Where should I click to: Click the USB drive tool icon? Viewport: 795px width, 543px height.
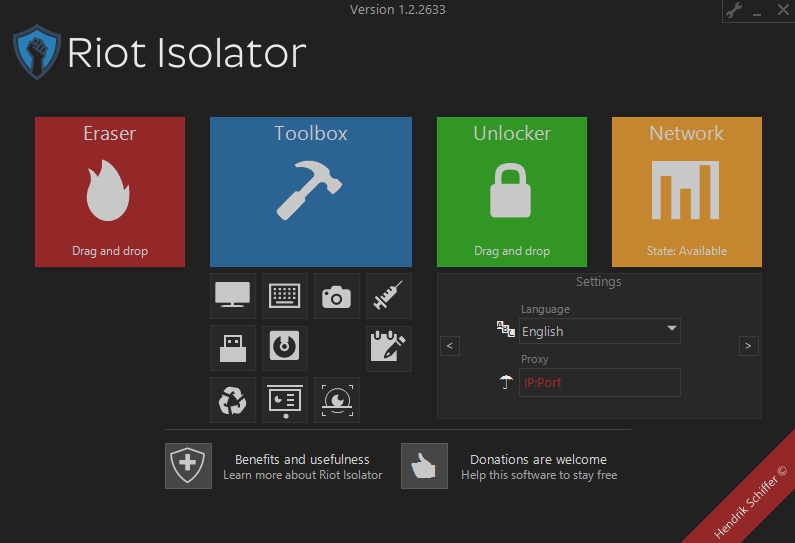(233, 348)
